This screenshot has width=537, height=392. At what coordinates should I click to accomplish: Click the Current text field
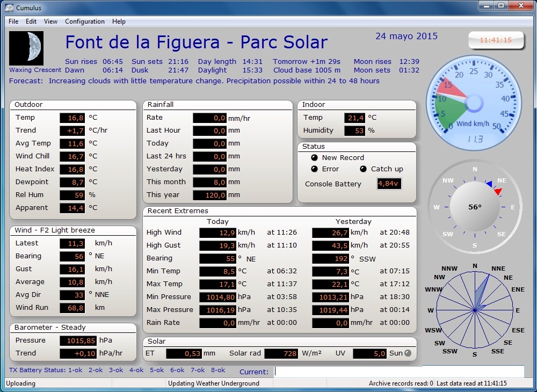400,372
